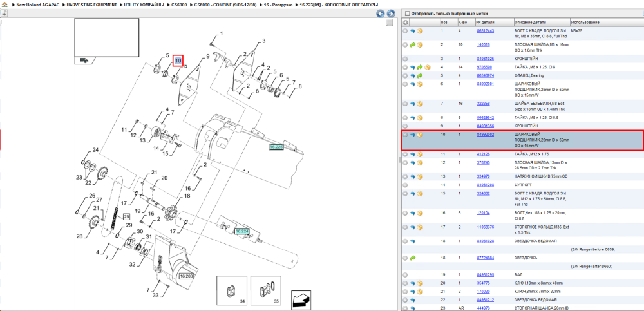Open the '16 - Разгрузка' breadcrumb
This screenshot has width=644, height=311.
click(x=278, y=5)
